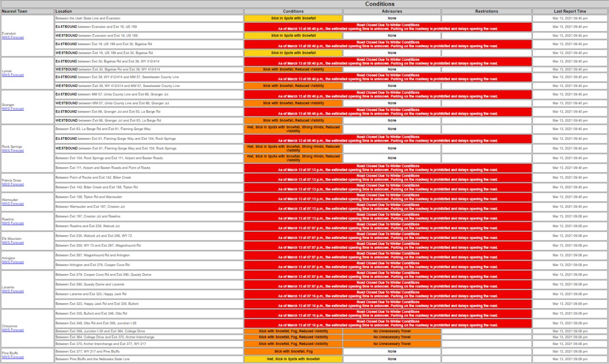Open NWS Forecast link under Granger
This screenshot has height=364, width=609.
(13, 109)
